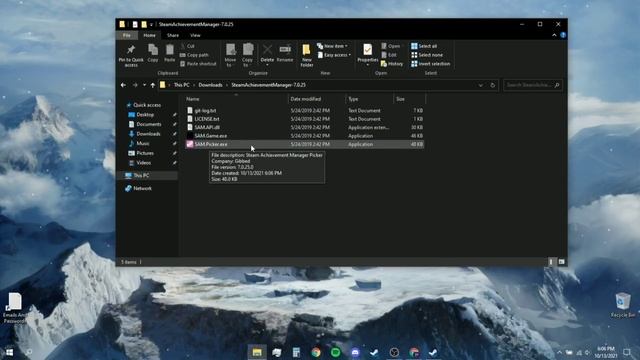Switch to the Share ribbon tab
This screenshot has width=640, height=360.
click(x=173, y=36)
